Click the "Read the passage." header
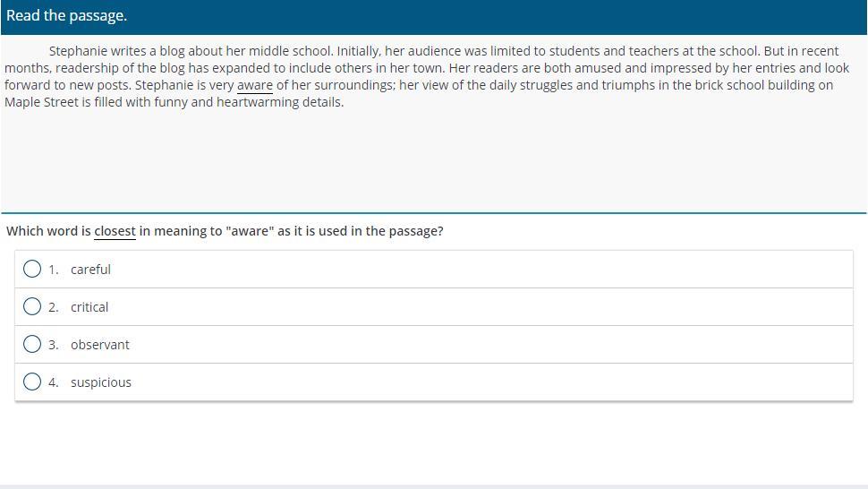The height and width of the screenshot is (489, 868). click(x=66, y=15)
